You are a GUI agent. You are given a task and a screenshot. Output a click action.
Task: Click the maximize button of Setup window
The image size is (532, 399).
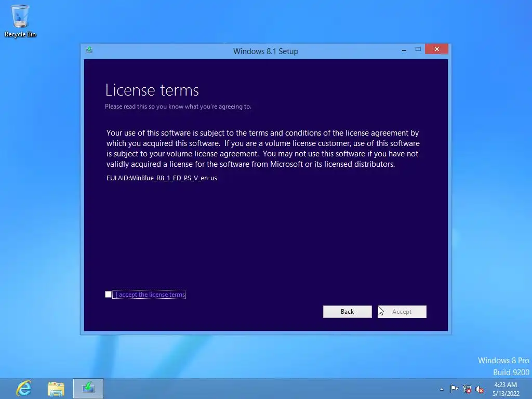click(x=418, y=49)
